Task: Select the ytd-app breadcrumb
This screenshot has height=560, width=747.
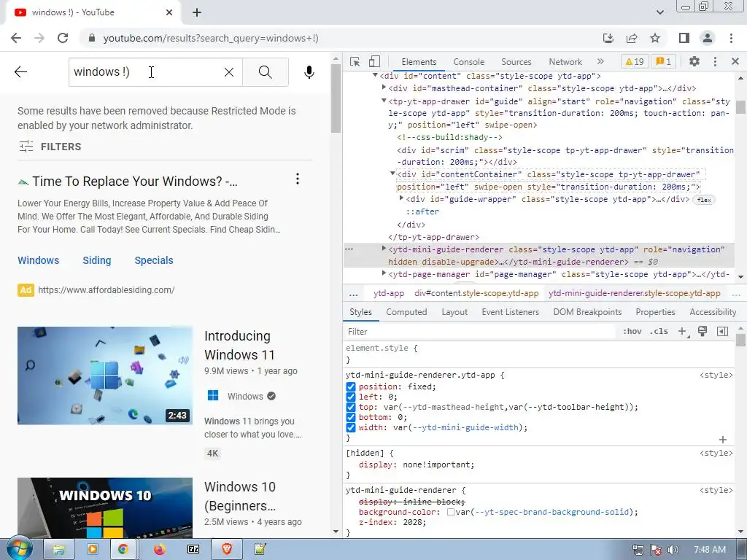Action: (x=389, y=293)
